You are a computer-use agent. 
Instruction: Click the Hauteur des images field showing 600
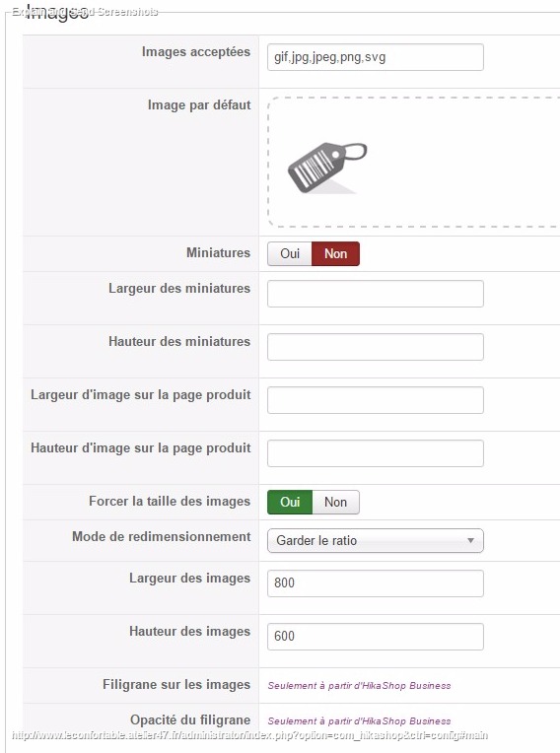pos(375,637)
